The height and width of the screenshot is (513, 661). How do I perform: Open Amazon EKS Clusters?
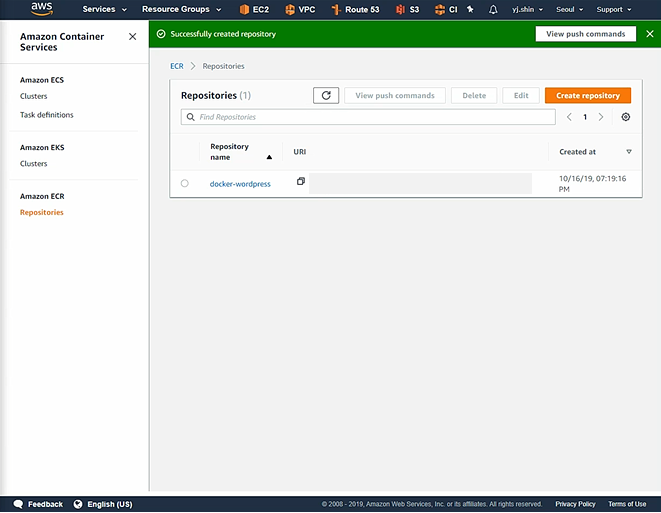point(33,164)
